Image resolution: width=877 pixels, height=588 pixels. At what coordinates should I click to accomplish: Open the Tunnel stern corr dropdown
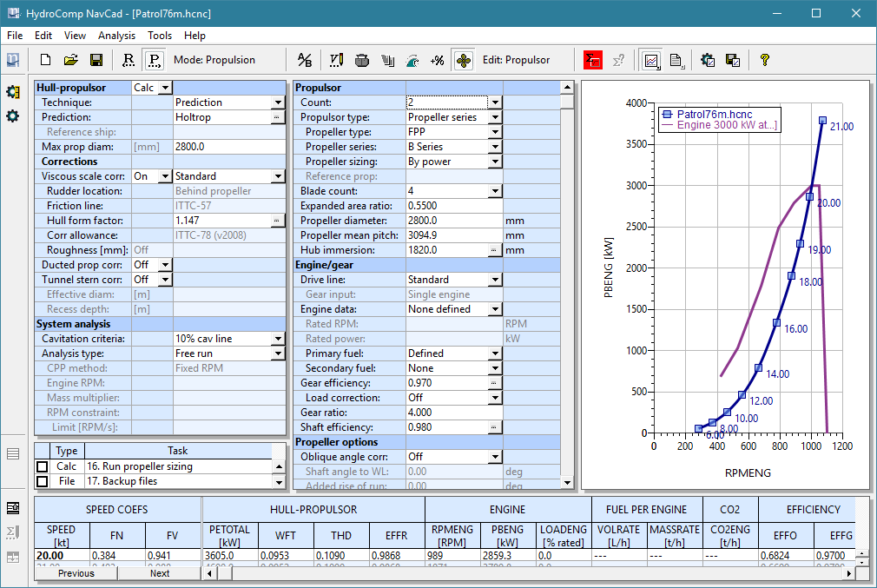pos(165,279)
